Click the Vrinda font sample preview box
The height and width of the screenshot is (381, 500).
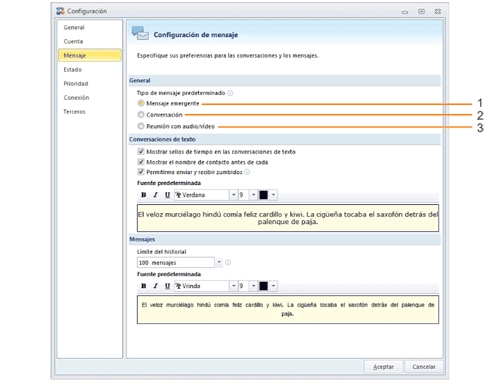(x=288, y=309)
